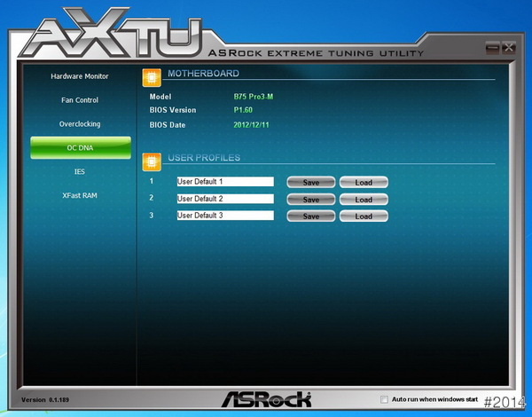Switch to Fan Control page

80,100
